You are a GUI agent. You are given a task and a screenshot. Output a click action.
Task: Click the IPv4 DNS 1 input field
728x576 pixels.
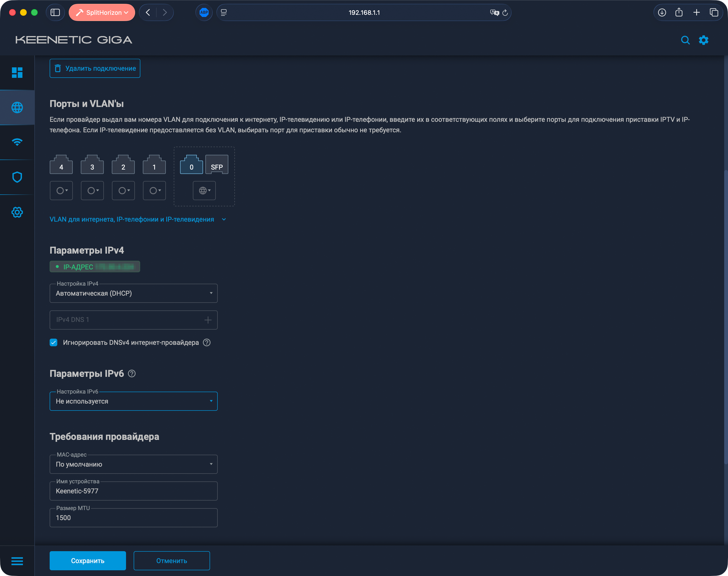tap(133, 320)
